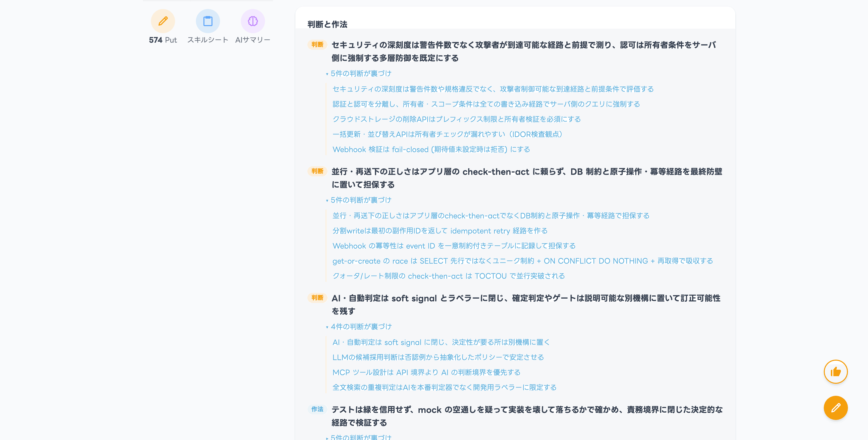Click heading セキュリティの深刻度は警告件数でなく攻撃者が到達可能
Viewport: 868px width, 440px height.
(524, 51)
